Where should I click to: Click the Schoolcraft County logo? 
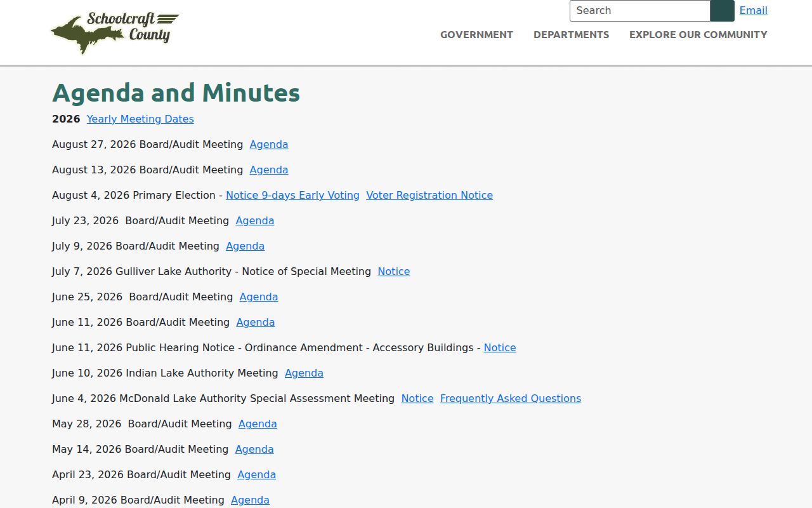(x=115, y=32)
